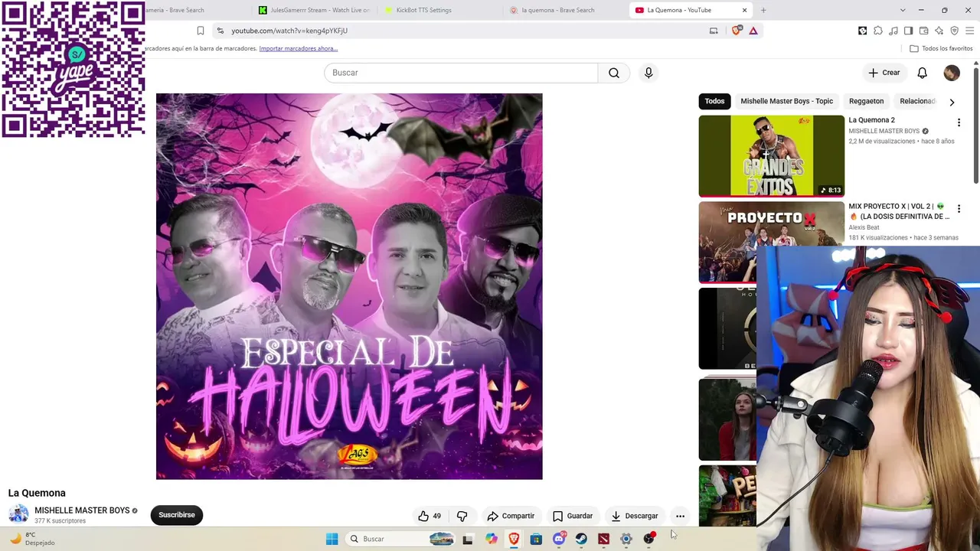Open the weather widget in taskbar

[32, 539]
